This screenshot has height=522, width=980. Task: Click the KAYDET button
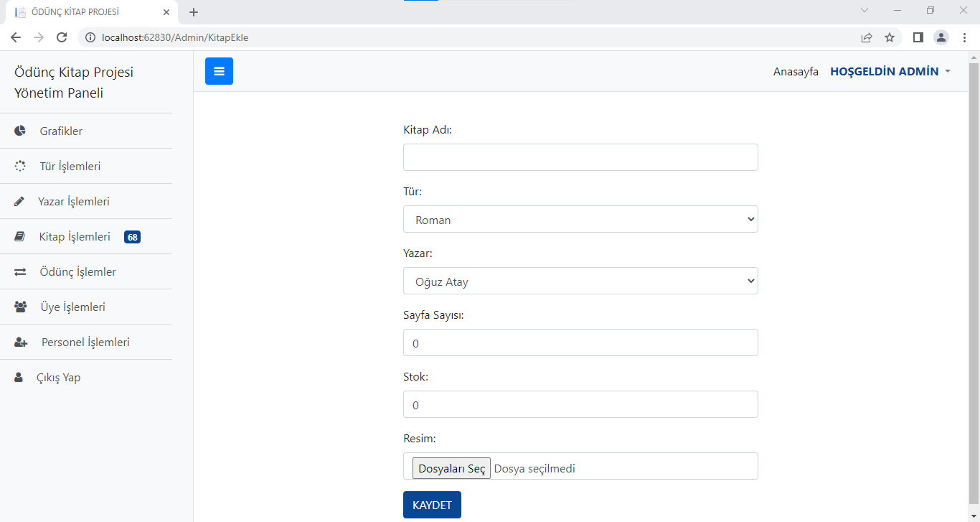pyautogui.click(x=432, y=505)
